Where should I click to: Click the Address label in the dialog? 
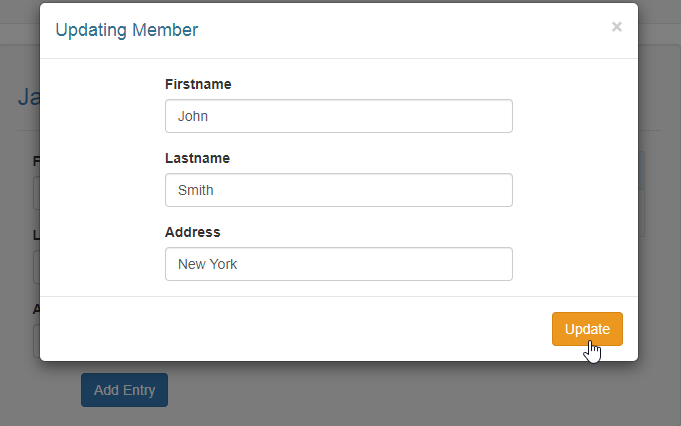pyautogui.click(x=192, y=232)
